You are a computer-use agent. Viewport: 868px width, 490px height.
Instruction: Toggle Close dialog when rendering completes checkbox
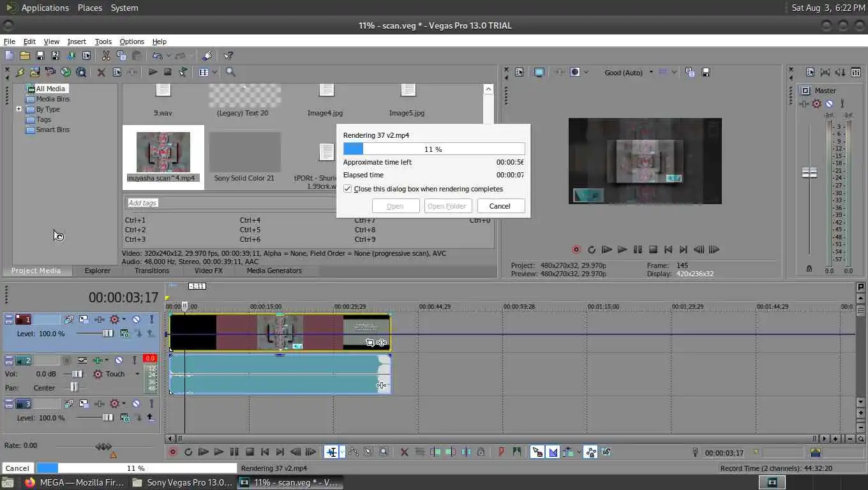[348, 189]
